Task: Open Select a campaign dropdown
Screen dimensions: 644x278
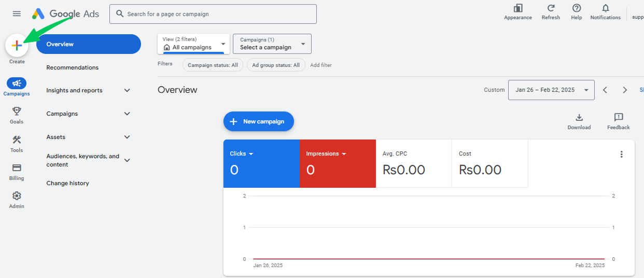Action: pyautogui.click(x=272, y=44)
